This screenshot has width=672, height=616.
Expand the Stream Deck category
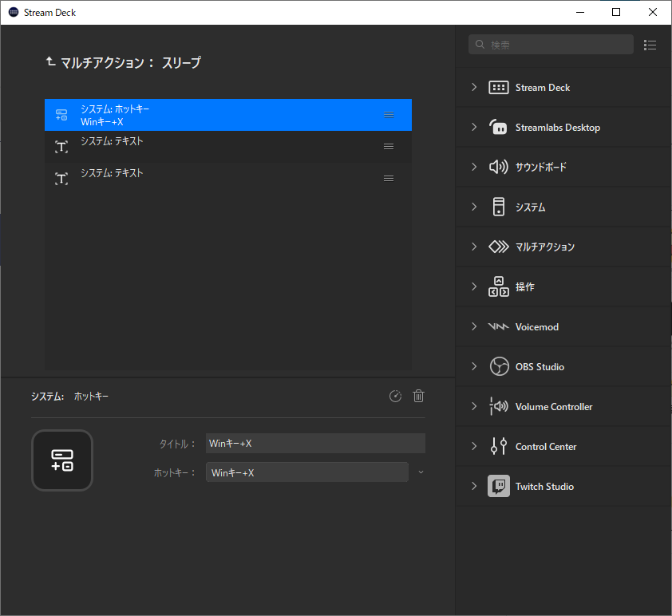[474, 87]
